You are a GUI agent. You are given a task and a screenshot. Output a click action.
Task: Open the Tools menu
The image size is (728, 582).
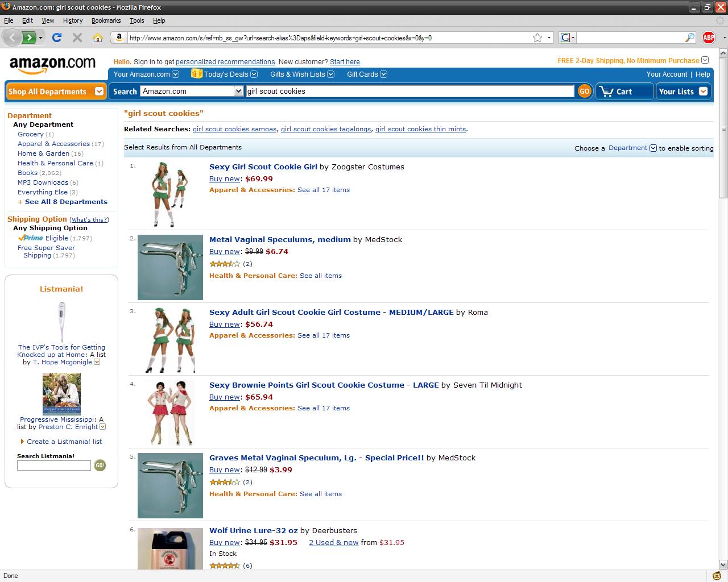click(x=136, y=20)
